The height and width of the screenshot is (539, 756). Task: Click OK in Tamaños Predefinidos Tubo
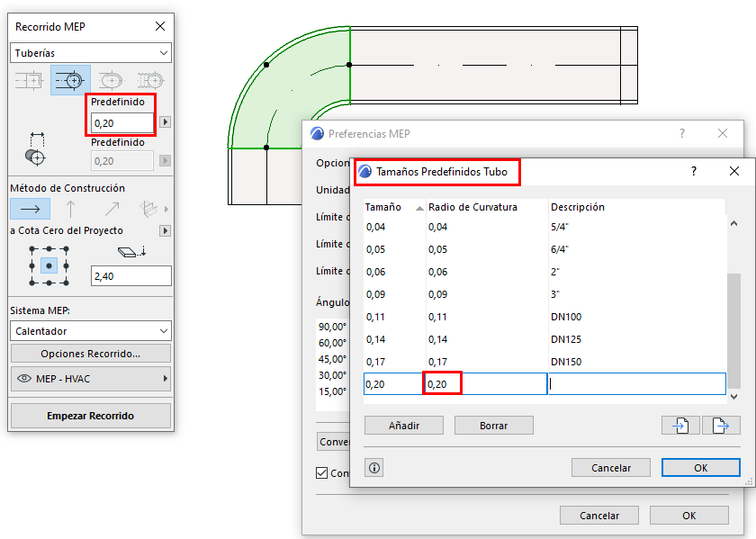tap(700, 468)
